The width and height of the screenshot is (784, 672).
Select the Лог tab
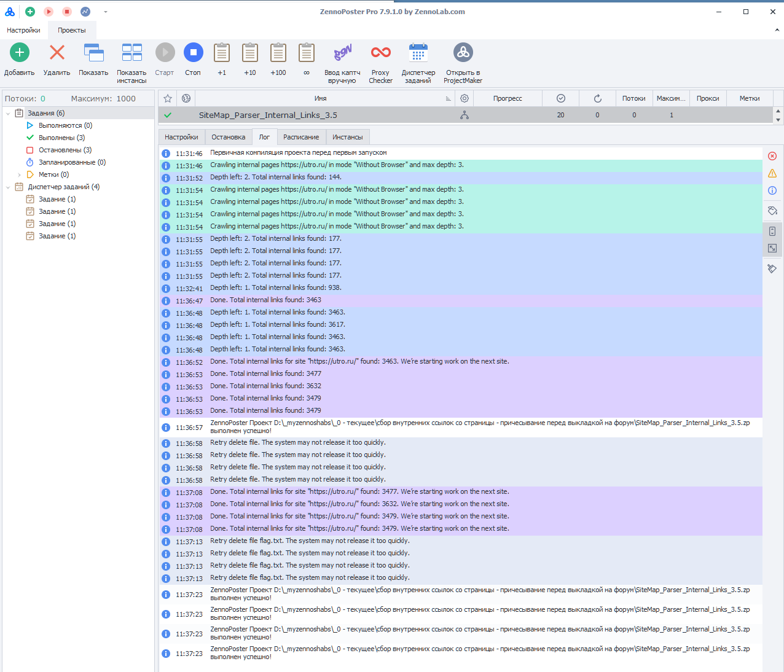[264, 137]
